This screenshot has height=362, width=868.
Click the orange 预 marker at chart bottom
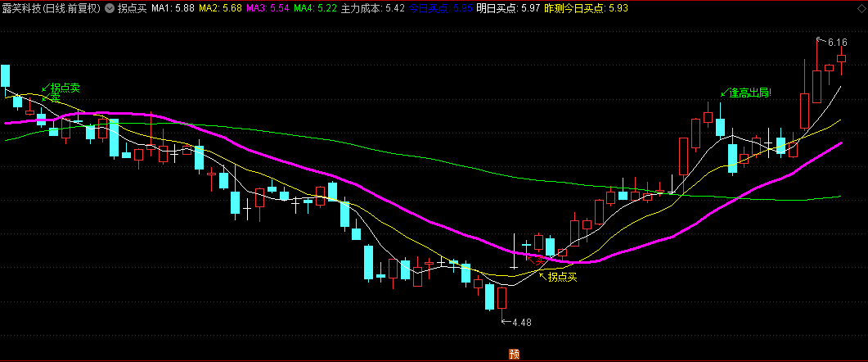[x=515, y=355]
